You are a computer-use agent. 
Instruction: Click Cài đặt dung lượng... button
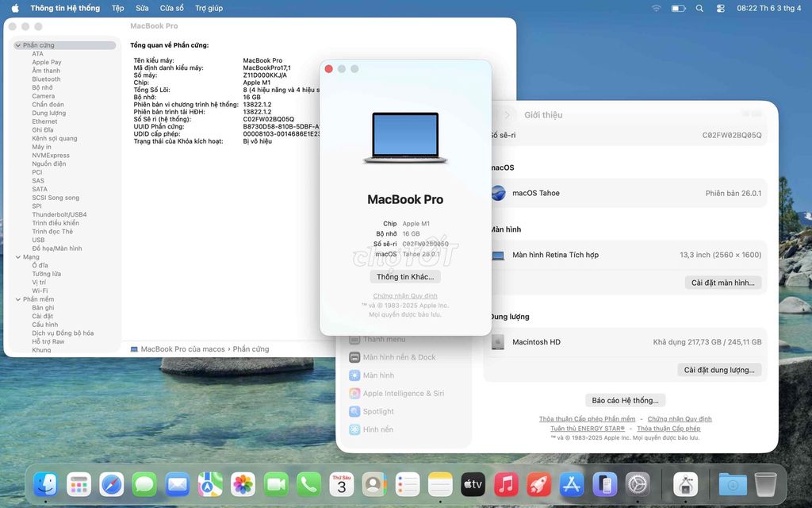tap(719, 370)
